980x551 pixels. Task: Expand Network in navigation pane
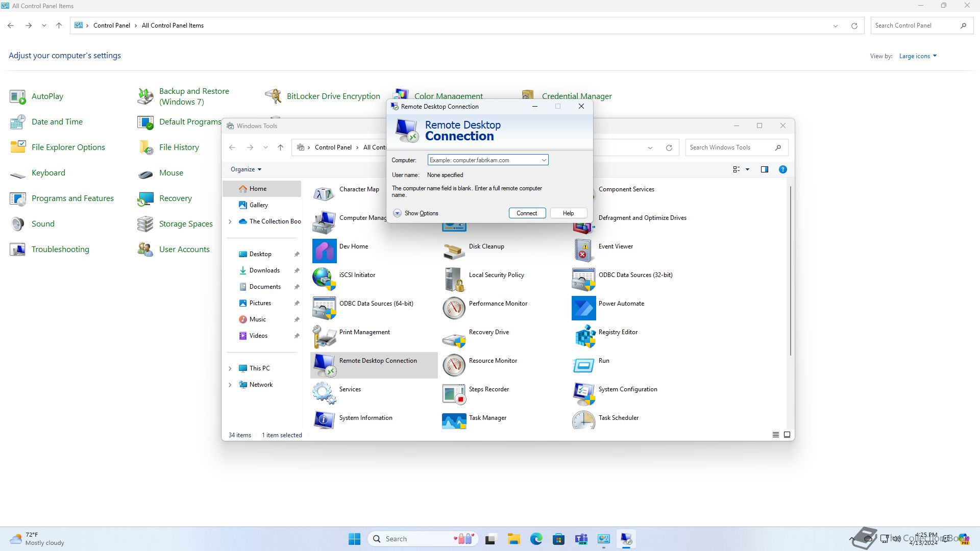(x=230, y=385)
